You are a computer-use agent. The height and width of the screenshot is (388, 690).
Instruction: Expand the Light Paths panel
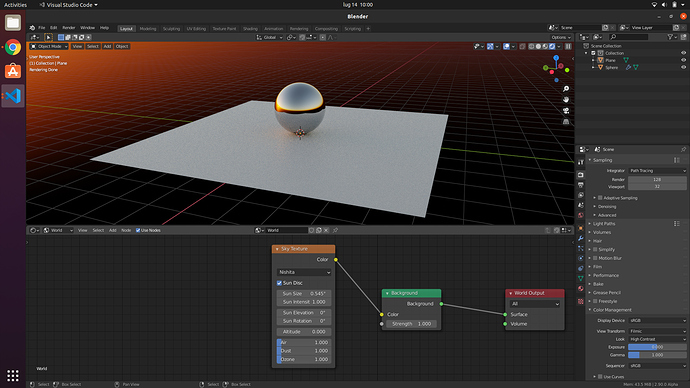pos(604,224)
